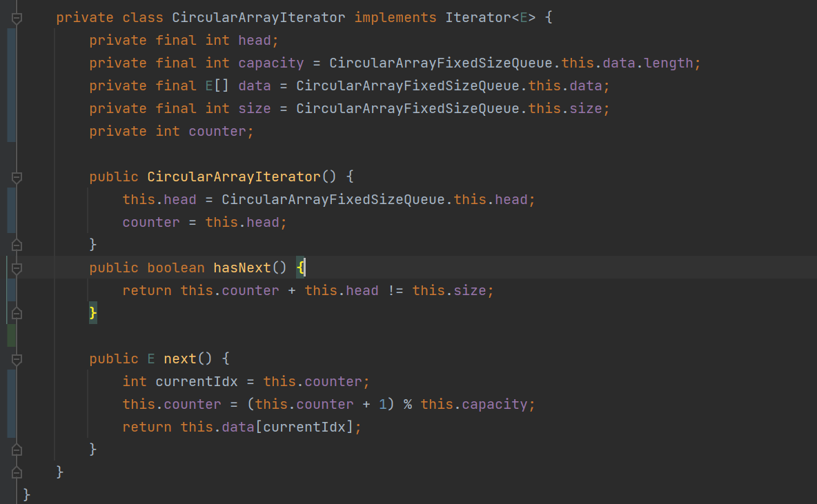This screenshot has width=817, height=504.
Task: Click the green added-line marker in gutter
Action: click(x=11, y=335)
